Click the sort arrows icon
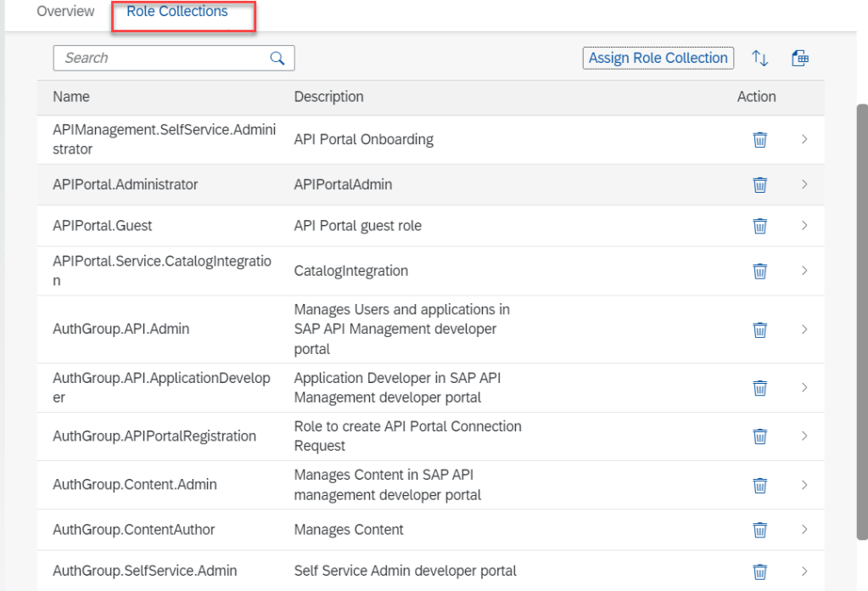This screenshot has height=591, width=868. (759, 58)
